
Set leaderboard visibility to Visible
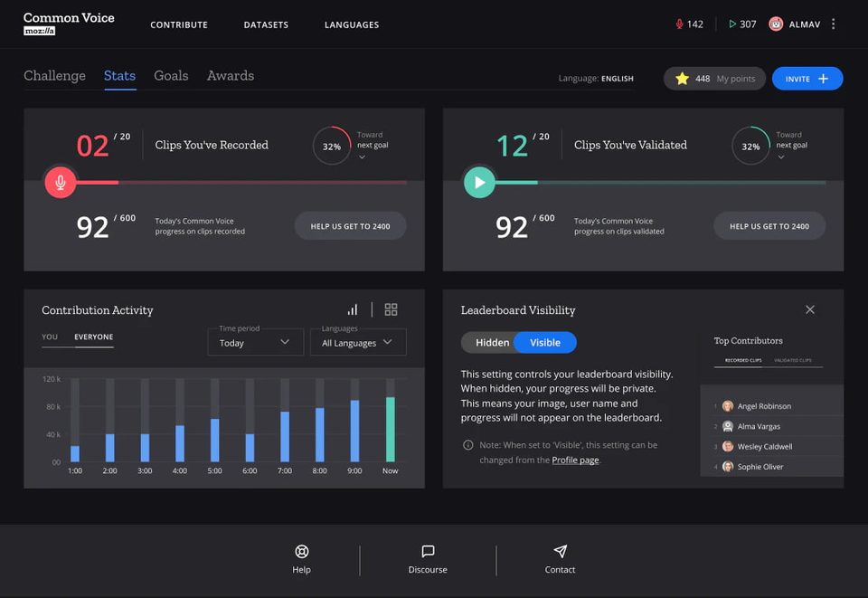tap(543, 342)
